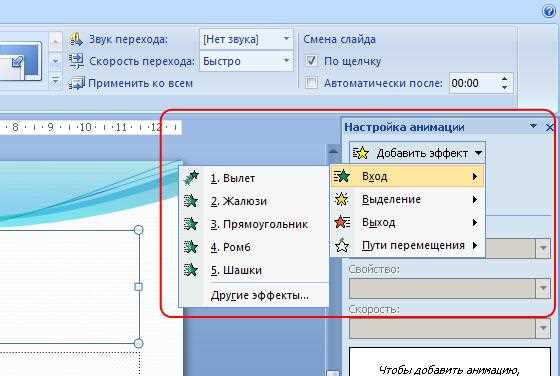Screen dimensions: 560x376
Task: Click the transition thumbnail in the gallery
Action: pos(21,60)
